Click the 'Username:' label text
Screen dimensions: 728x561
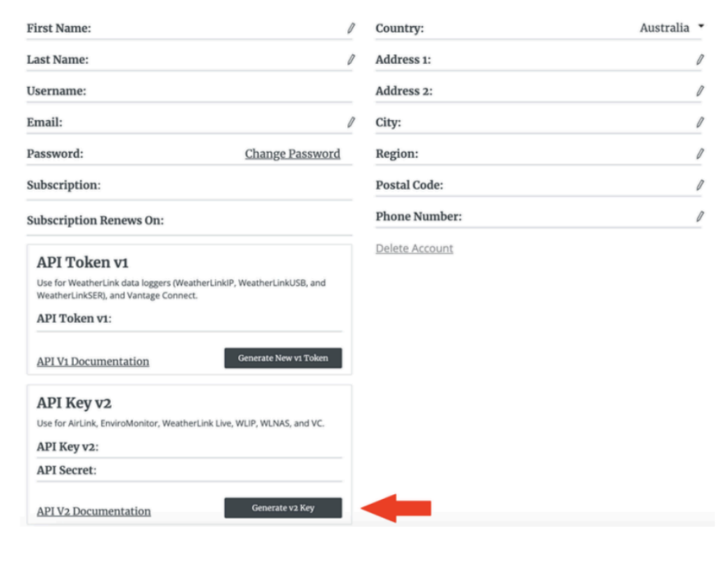pyautogui.click(x=56, y=91)
